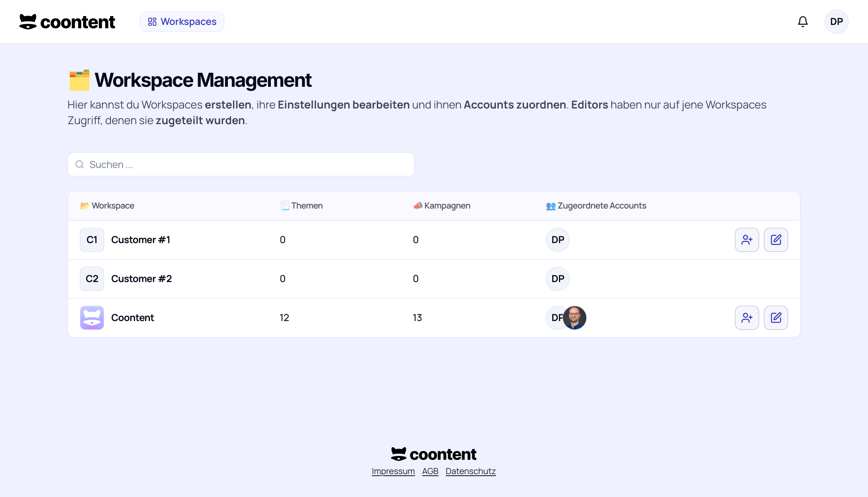The height and width of the screenshot is (497, 868).
Task: Click the coontent logo in the footer
Action: tap(434, 454)
